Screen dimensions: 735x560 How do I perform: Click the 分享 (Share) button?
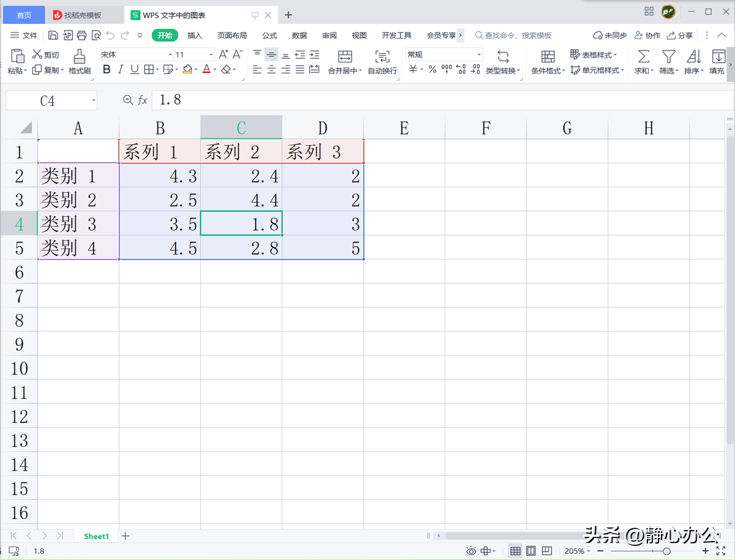point(680,35)
